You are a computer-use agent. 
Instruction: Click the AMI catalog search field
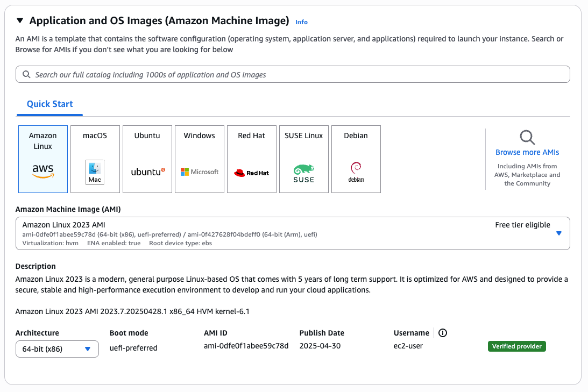(293, 75)
